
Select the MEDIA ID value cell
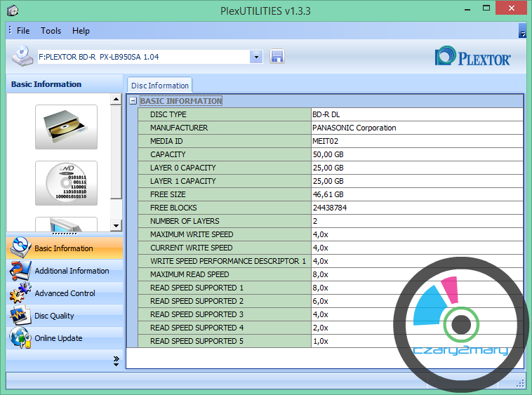coord(417,141)
